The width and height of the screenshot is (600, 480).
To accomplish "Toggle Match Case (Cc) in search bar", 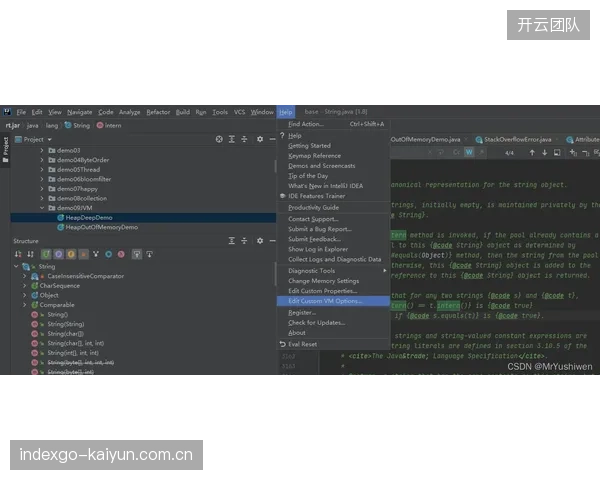I will click(456, 152).
